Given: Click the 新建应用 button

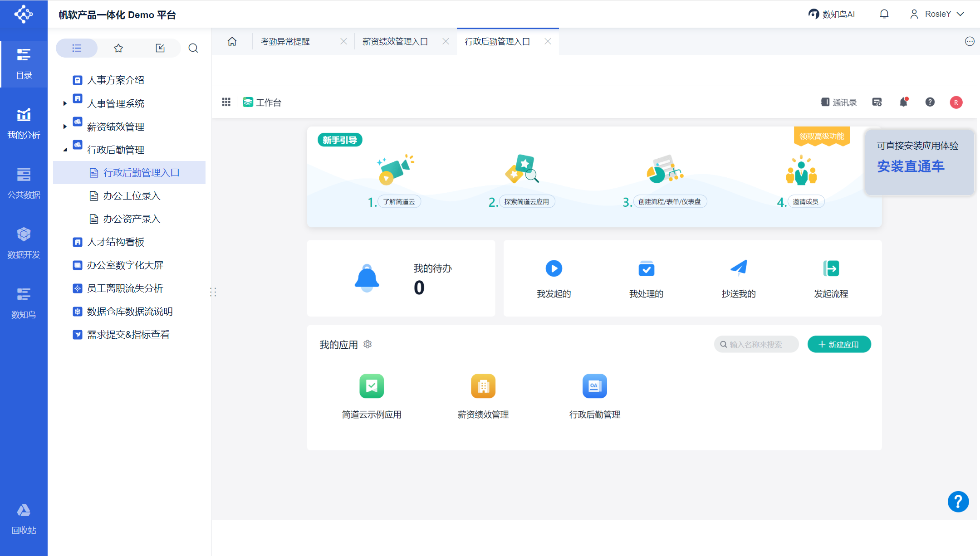Looking at the screenshot, I should click(839, 345).
